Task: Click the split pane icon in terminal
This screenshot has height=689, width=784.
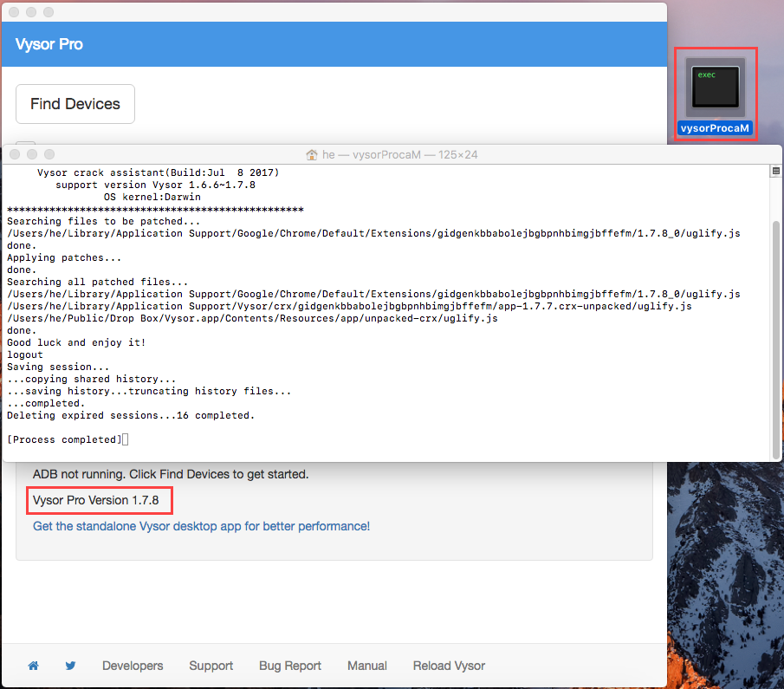Action: click(x=776, y=171)
